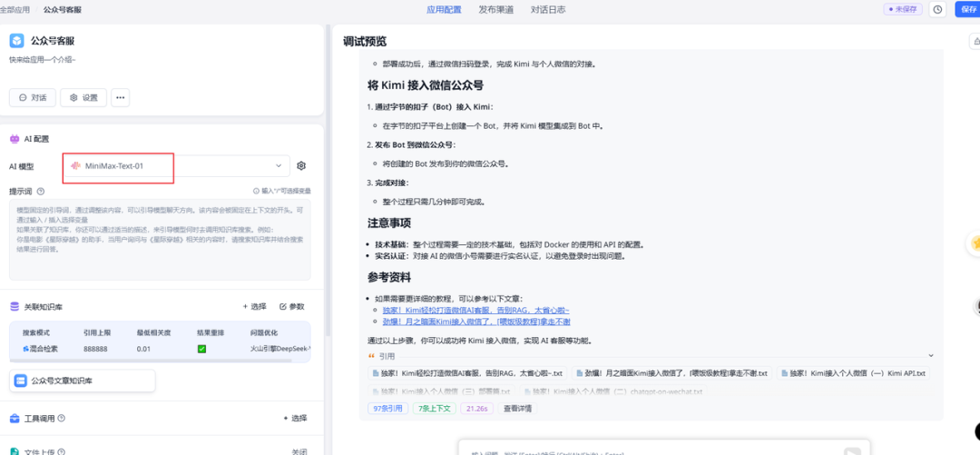Viewport: 980px width, 455px height.
Task: Click the 公众号文章知识库 knowledge base card
Action: click(82, 381)
